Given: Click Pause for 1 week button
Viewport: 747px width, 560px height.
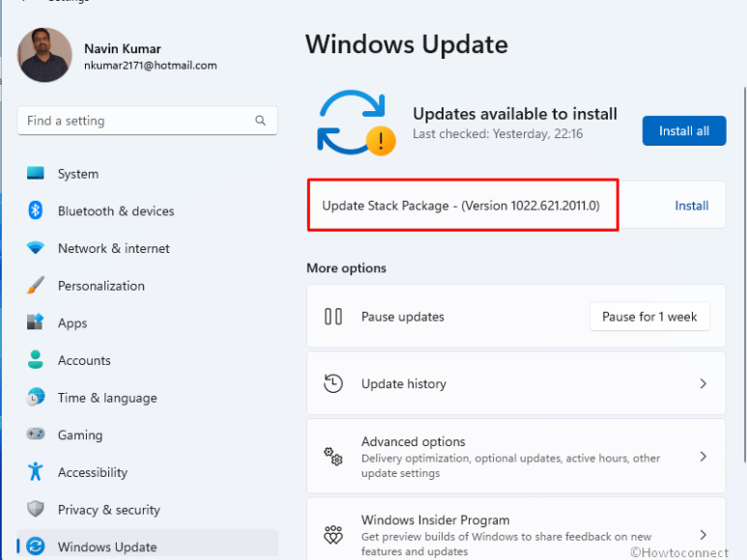Looking at the screenshot, I should 649,317.
